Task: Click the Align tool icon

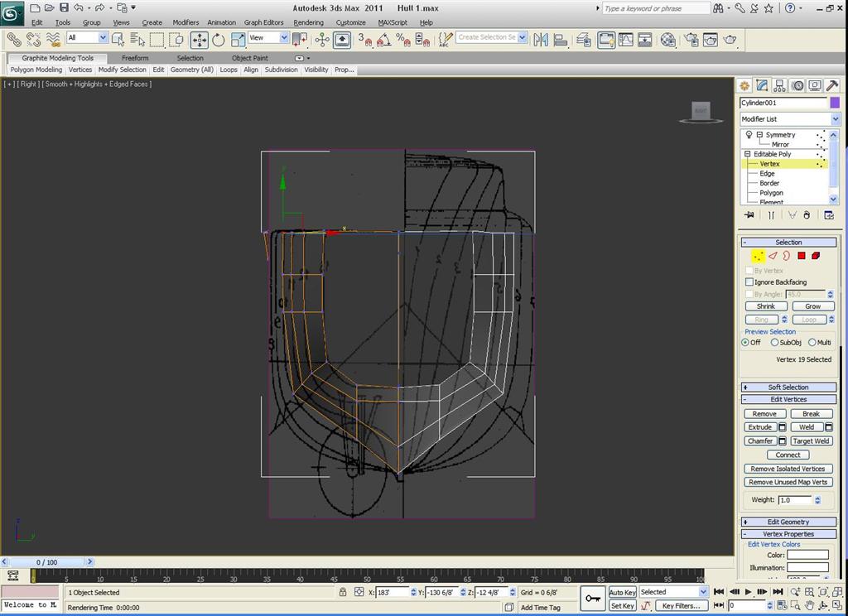Action: tap(561, 40)
